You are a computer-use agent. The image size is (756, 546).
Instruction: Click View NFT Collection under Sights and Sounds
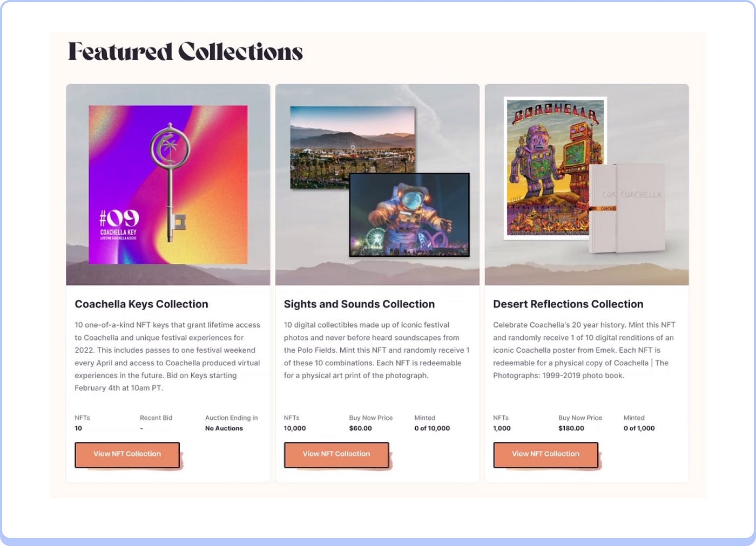336,454
